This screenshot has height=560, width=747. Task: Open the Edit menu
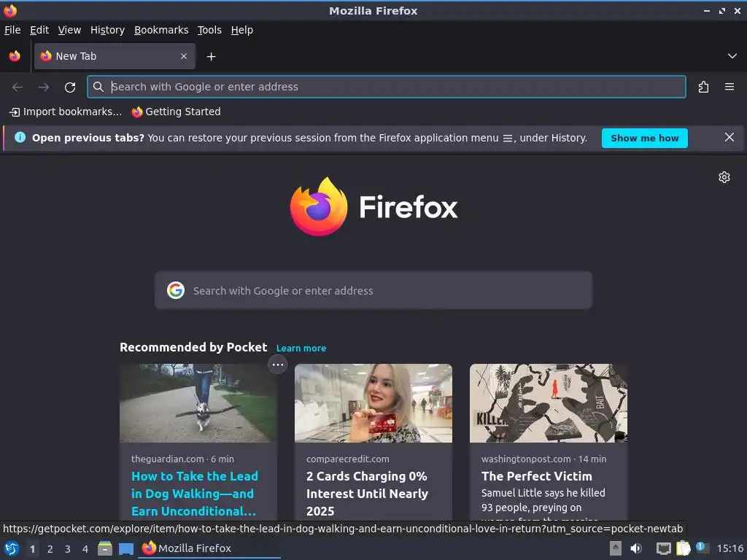[39, 30]
